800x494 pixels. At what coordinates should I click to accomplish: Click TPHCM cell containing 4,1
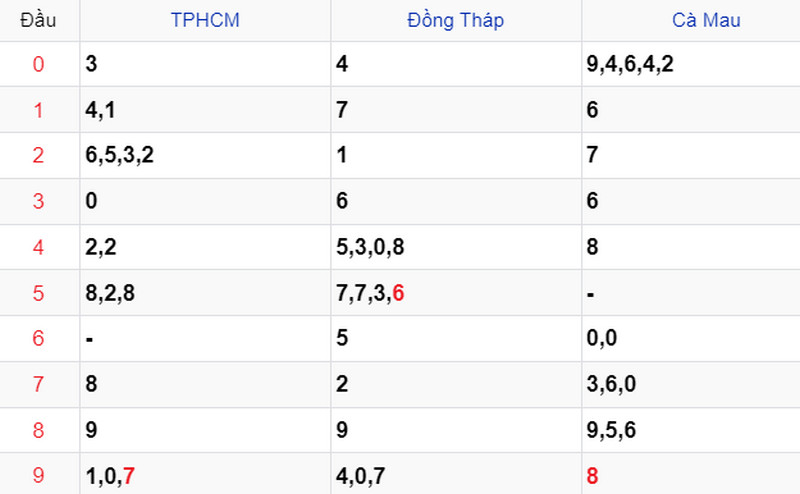point(205,110)
